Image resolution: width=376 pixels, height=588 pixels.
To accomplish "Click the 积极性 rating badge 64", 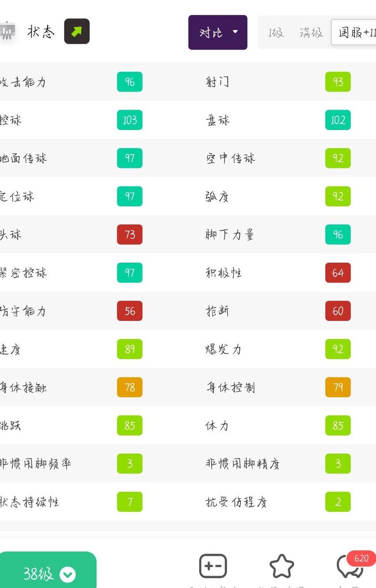I will click(338, 273).
